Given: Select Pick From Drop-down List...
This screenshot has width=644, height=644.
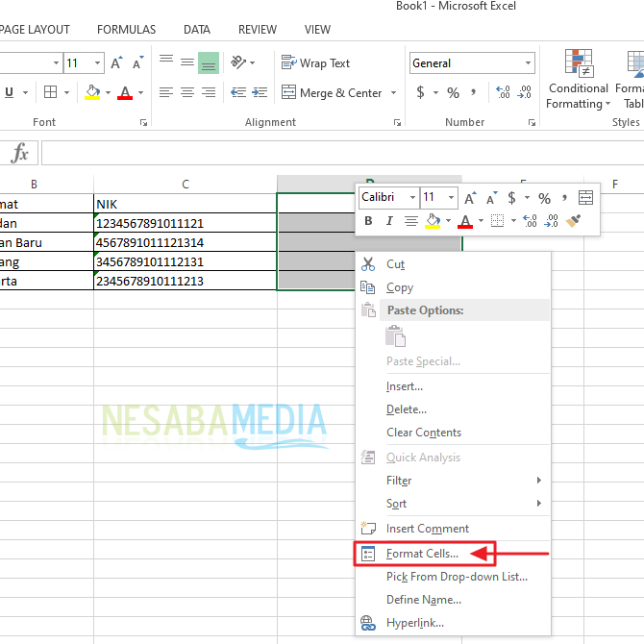Looking at the screenshot, I should (x=453, y=577).
